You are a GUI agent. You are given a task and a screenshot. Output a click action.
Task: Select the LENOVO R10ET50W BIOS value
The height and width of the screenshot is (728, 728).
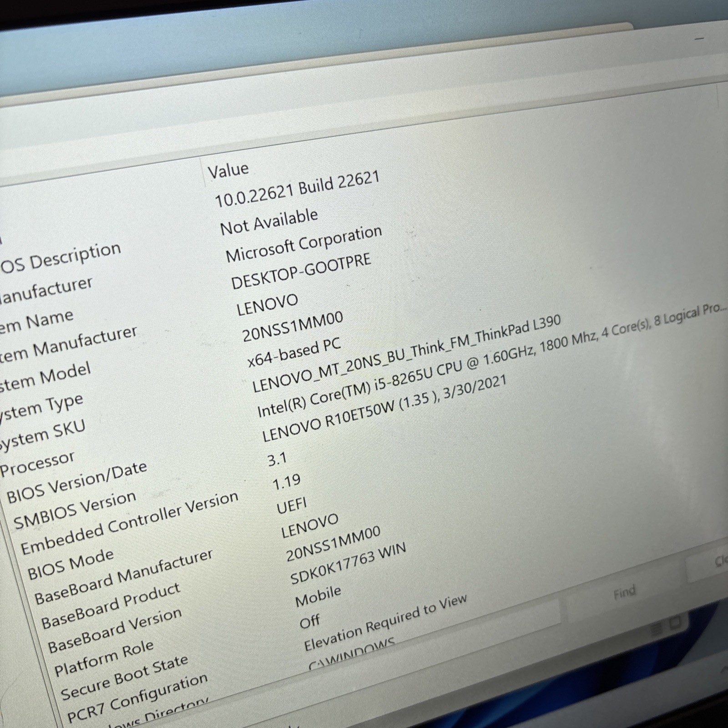point(384,409)
